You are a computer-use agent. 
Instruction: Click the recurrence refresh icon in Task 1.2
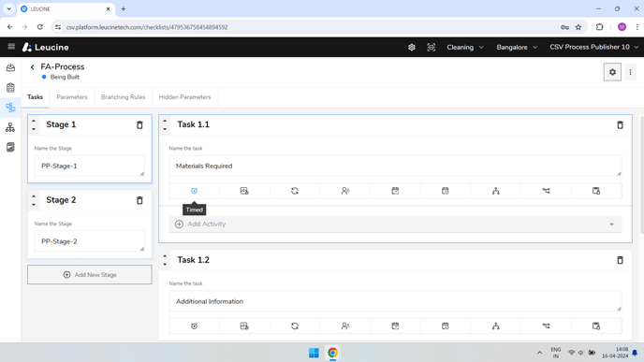pyautogui.click(x=295, y=326)
